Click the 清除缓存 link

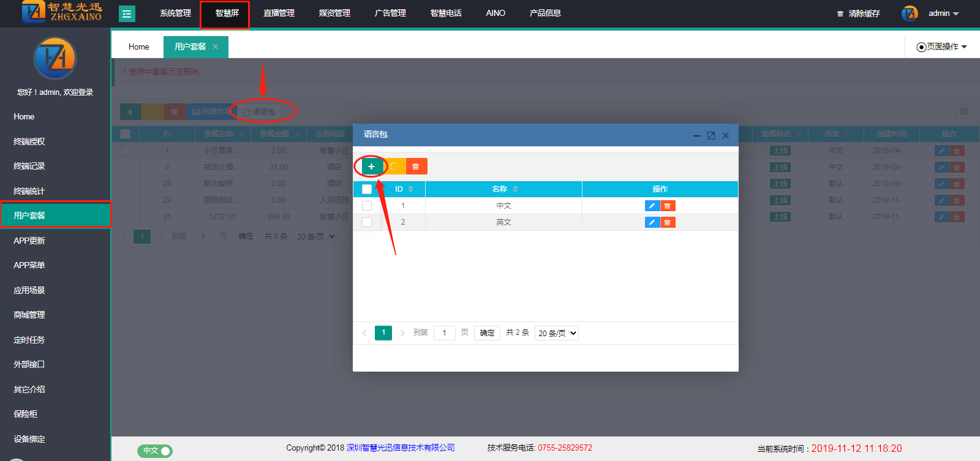pos(859,13)
